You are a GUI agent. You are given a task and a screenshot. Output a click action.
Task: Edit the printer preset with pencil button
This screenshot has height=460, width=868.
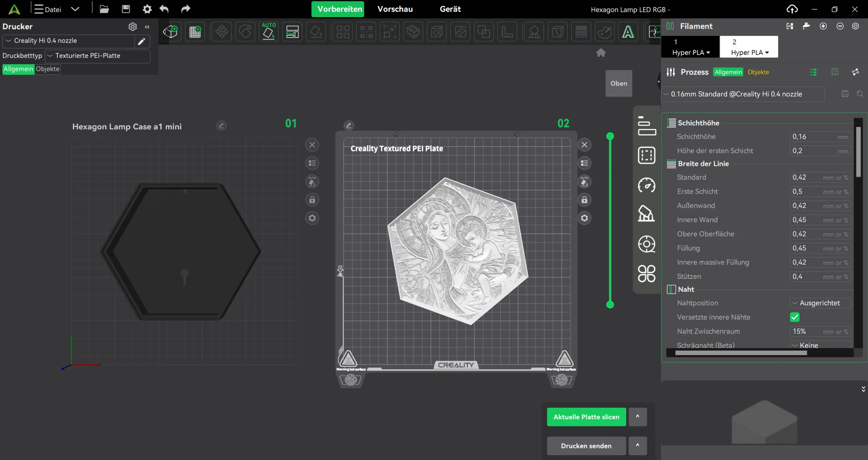coord(142,41)
